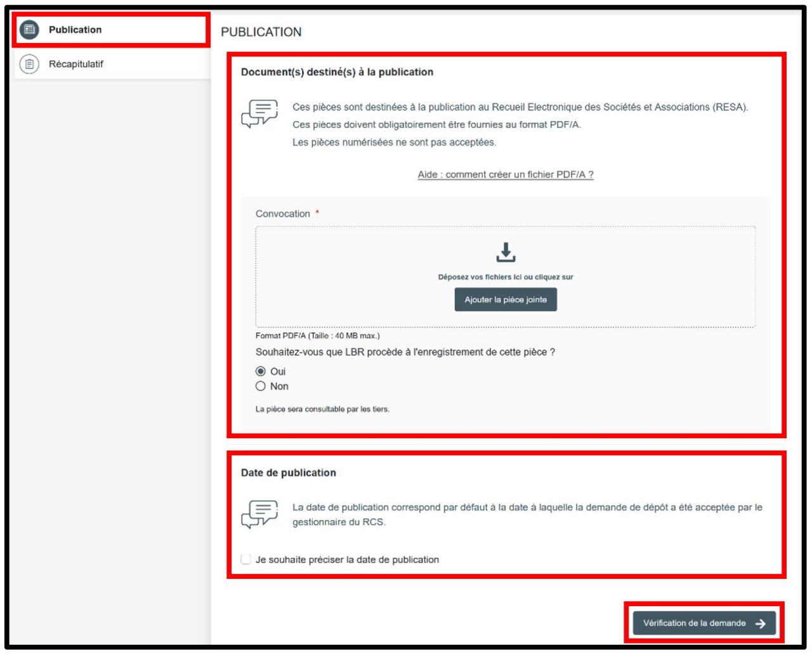Screen dimensions: 812x655
Task: Click the arrow icon on Vérification button
Action: (761, 624)
